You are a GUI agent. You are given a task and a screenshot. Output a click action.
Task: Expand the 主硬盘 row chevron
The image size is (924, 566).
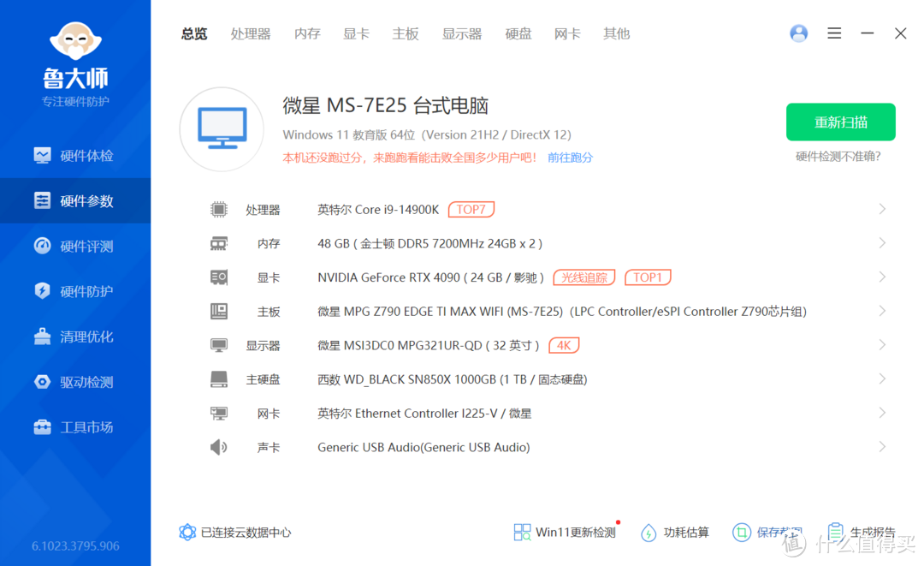tap(882, 379)
